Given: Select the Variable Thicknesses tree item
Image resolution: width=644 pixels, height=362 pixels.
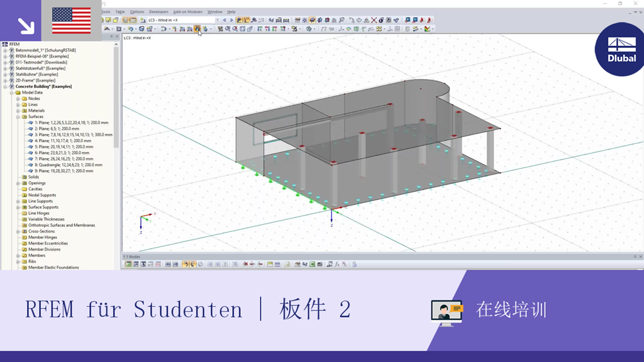Looking at the screenshot, I should [x=47, y=219].
